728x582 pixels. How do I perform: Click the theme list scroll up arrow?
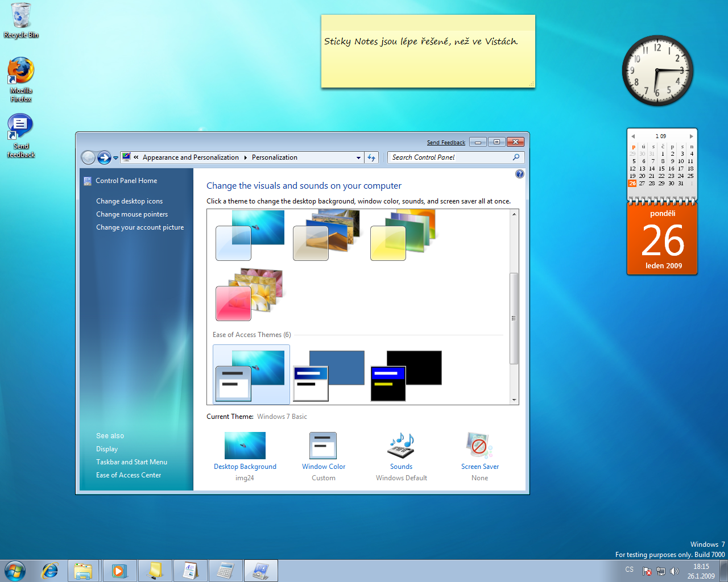tap(514, 214)
